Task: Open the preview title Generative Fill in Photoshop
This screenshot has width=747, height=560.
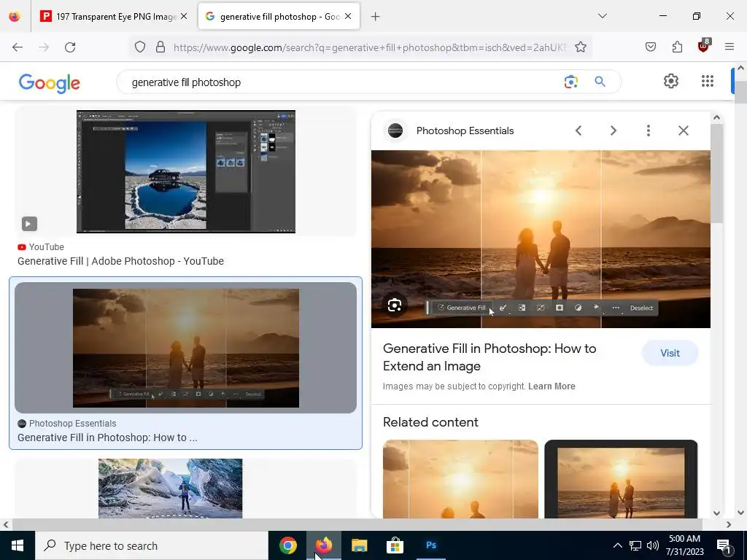Action: coord(489,357)
